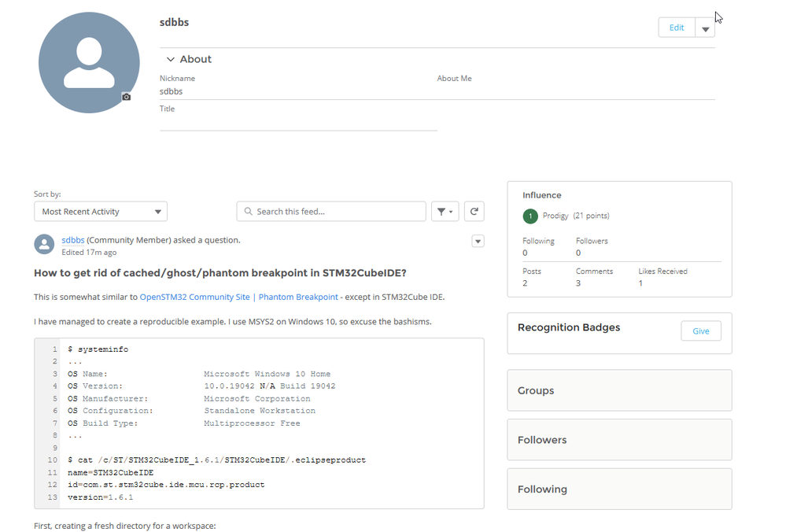Click the "Edited 17m ago" timestamp
This screenshot has width=786, height=532.
pyautogui.click(x=89, y=252)
